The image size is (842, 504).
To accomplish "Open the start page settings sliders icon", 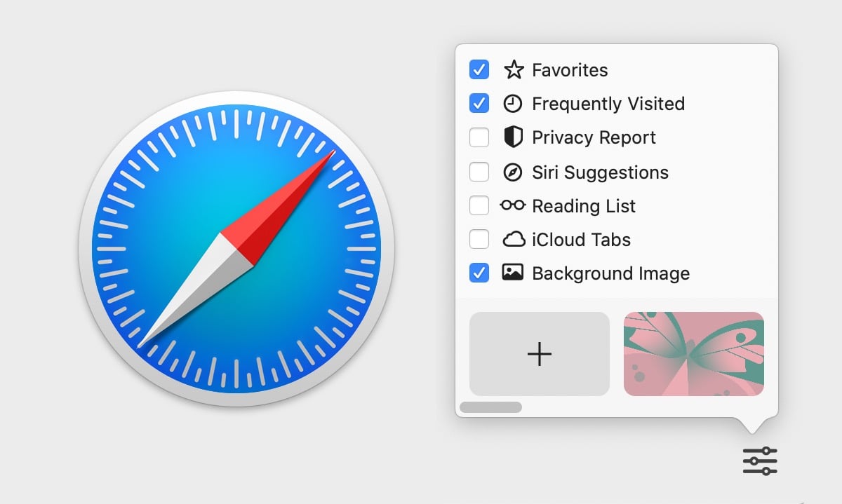I will coord(760,461).
